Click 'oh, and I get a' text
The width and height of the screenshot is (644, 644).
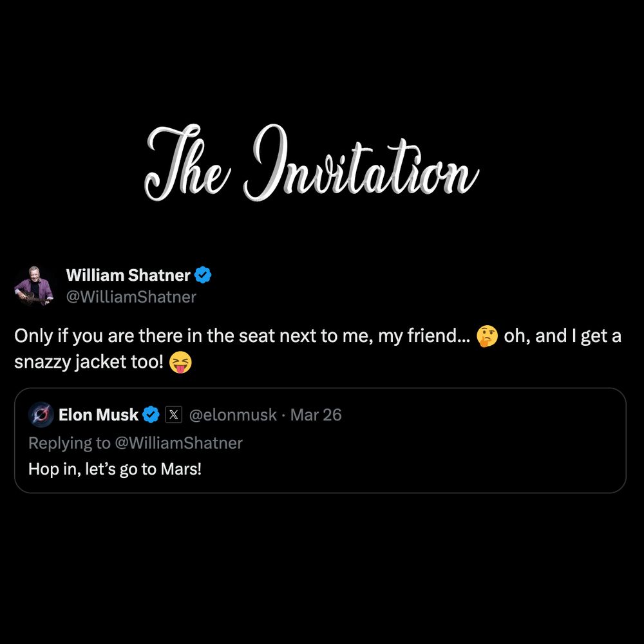tap(563, 336)
